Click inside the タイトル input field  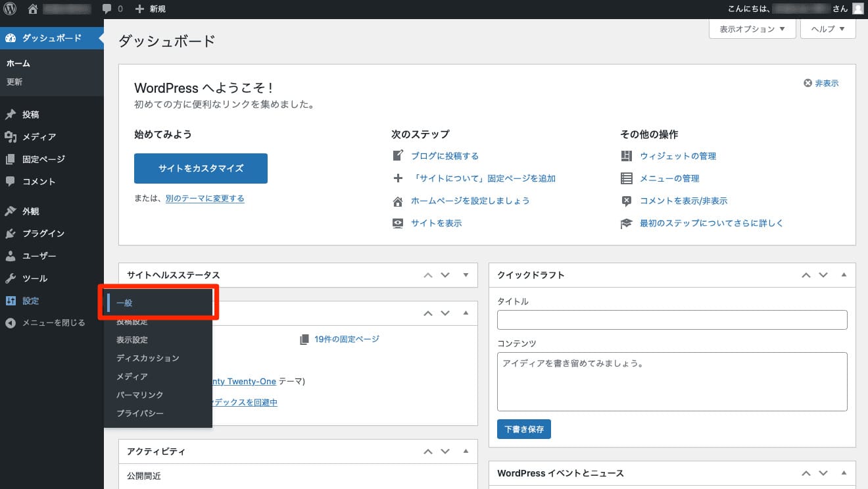(671, 320)
